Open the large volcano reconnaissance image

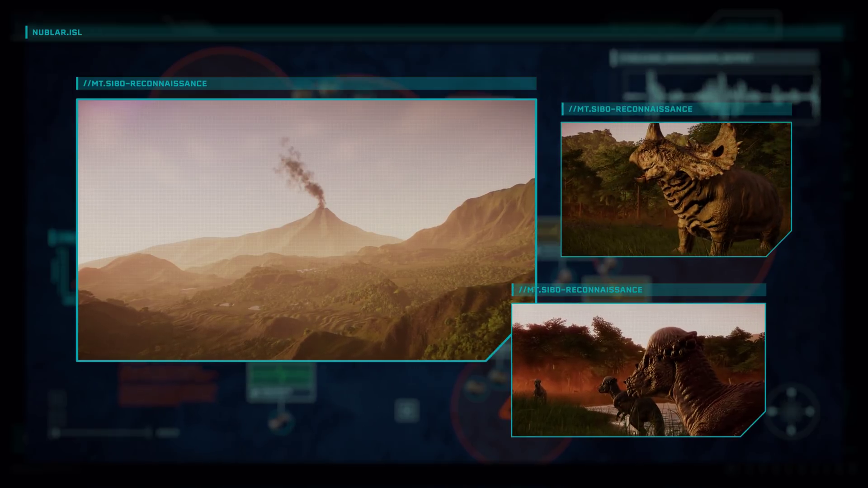306,230
